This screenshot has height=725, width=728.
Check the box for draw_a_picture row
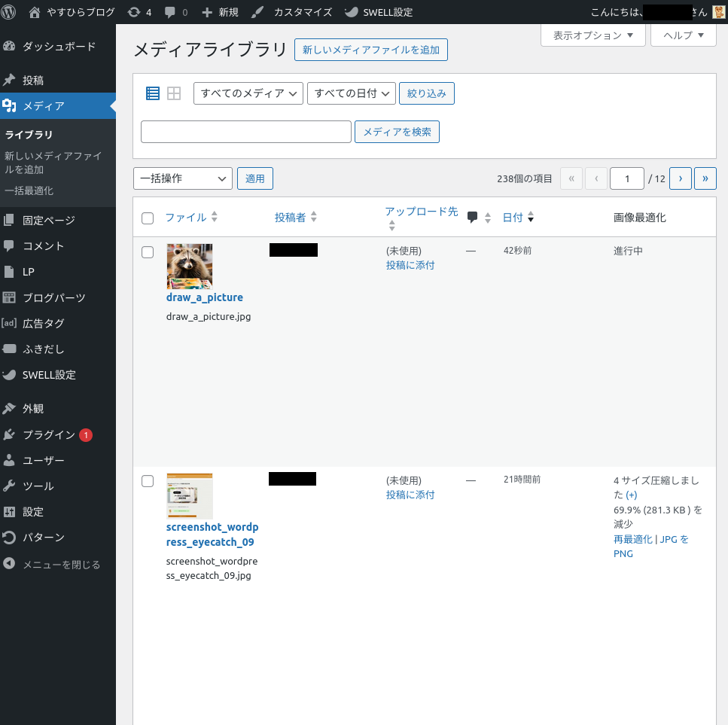click(148, 252)
